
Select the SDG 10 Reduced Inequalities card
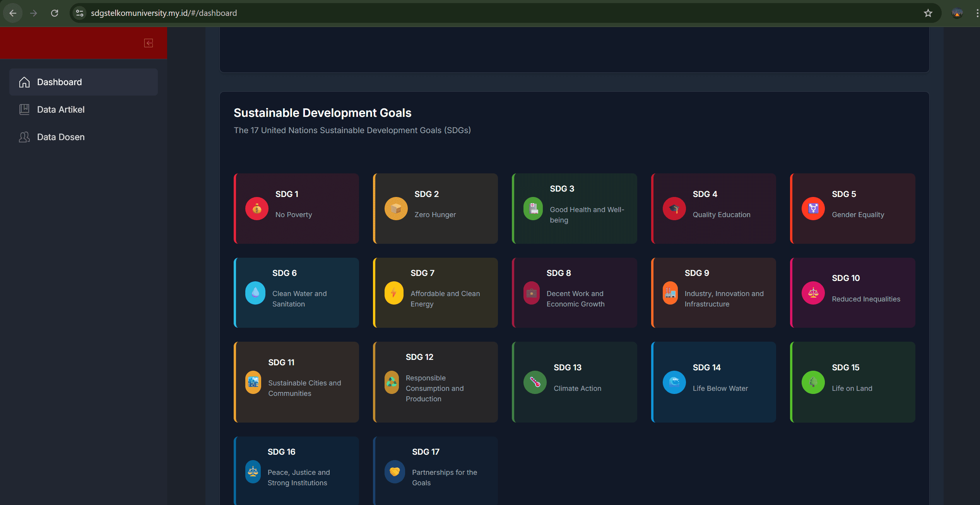[x=852, y=293]
